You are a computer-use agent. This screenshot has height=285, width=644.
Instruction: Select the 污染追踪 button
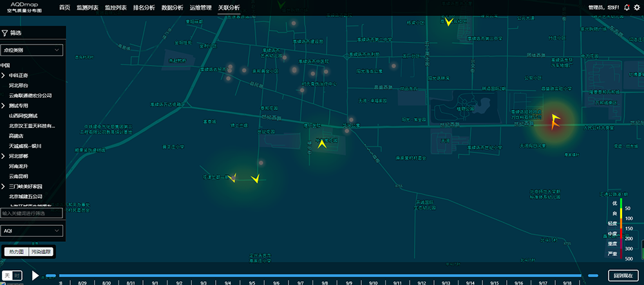tap(41, 252)
